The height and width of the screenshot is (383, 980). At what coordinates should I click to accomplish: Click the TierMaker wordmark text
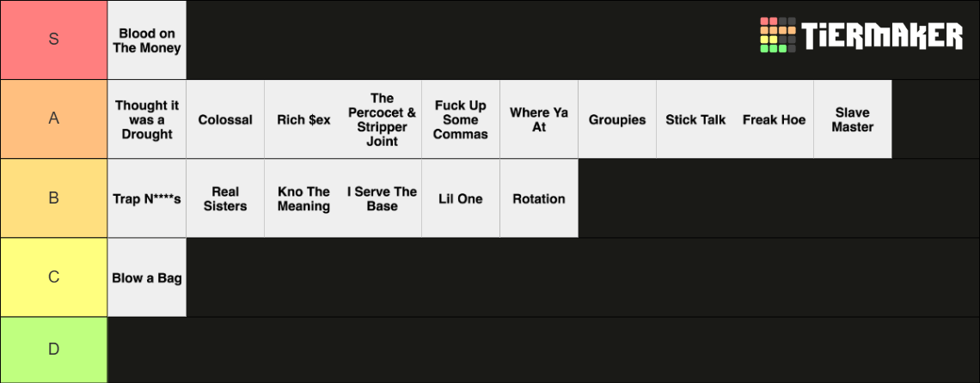click(883, 35)
